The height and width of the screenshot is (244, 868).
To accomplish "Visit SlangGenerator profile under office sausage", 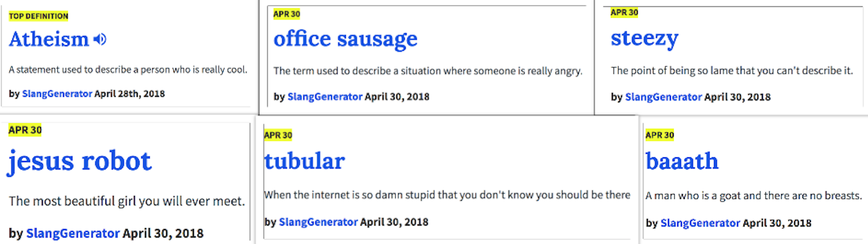I will (x=325, y=97).
